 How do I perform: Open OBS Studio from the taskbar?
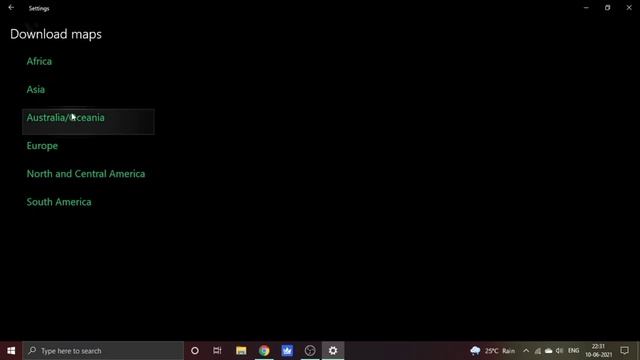[310, 351]
